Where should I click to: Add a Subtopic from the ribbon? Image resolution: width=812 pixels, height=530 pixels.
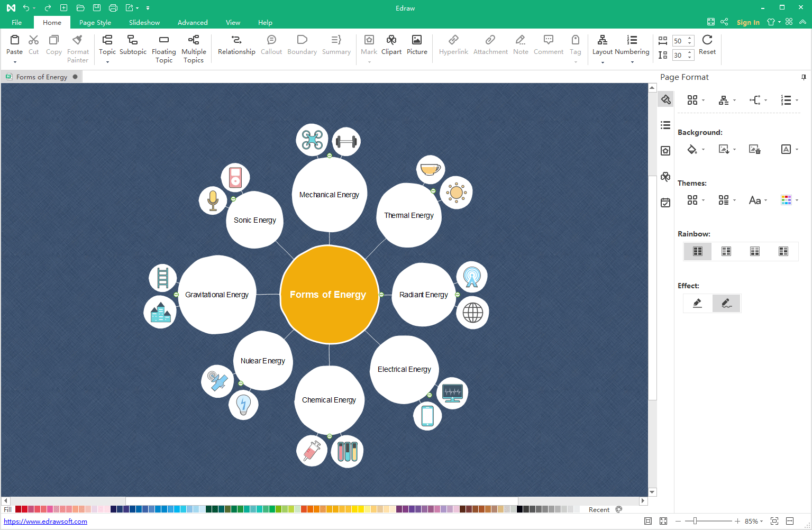click(133, 40)
